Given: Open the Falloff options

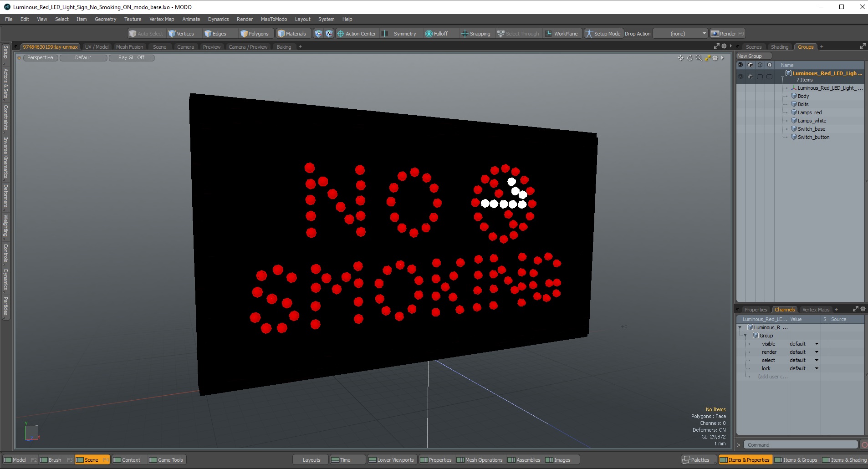Looking at the screenshot, I should pyautogui.click(x=437, y=34).
